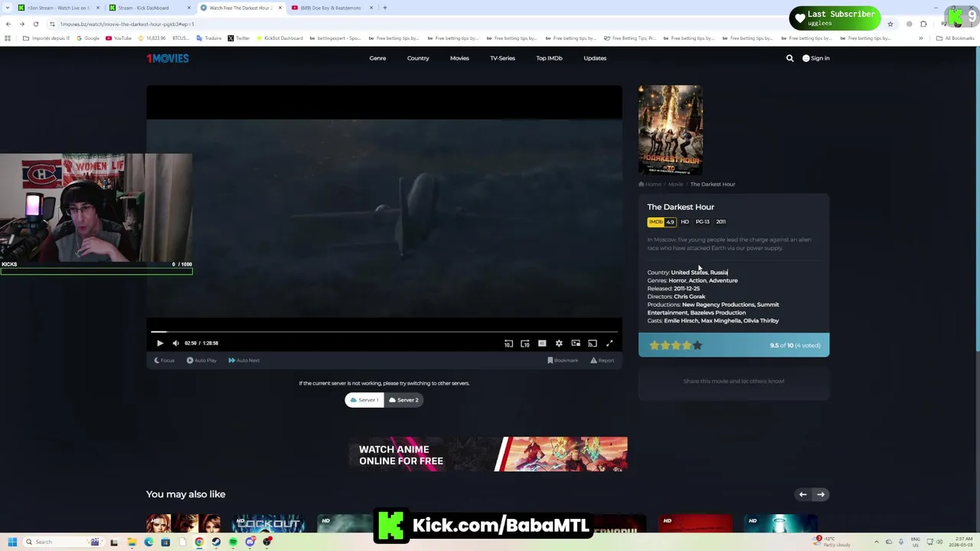This screenshot has height=551, width=980.
Task: Toggle the Auto Play option
Action: (x=202, y=360)
